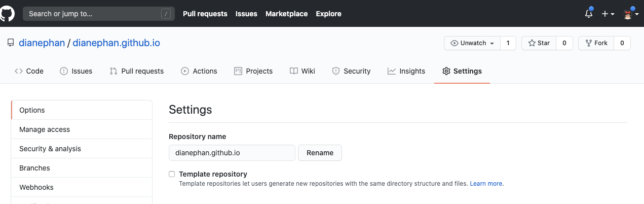Open the user avatar menu
Image resolution: width=644 pixels, height=204 pixels.
click(631, 14)
